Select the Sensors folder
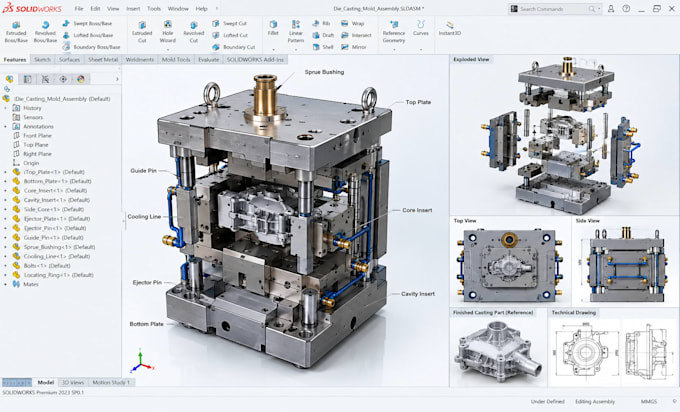Viewport: 680px width, 412px height. point(28,117)
